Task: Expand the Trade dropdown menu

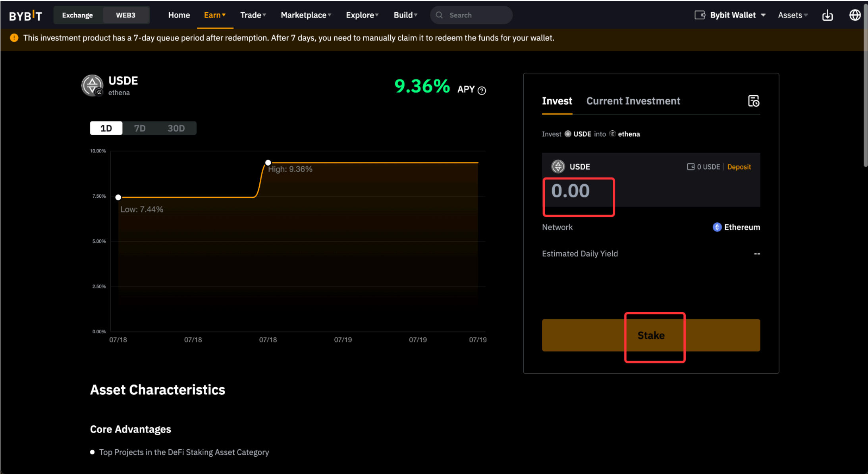Action: [253, 15]
